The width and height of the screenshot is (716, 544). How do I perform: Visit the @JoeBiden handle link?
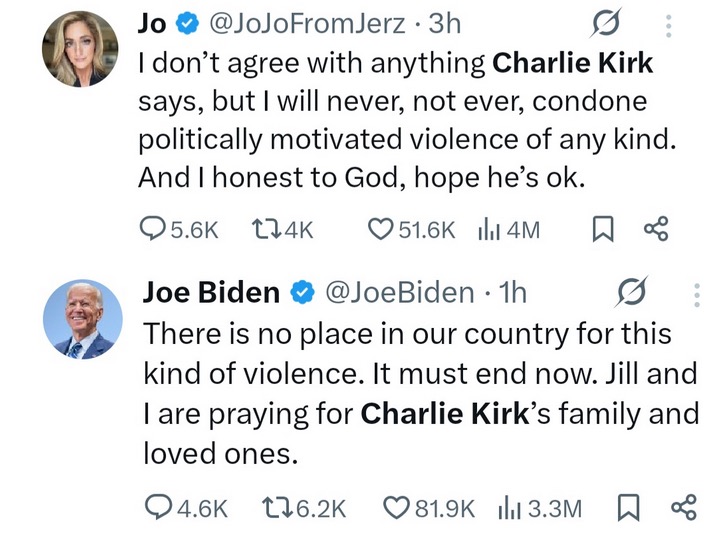(x=402, y=292)
